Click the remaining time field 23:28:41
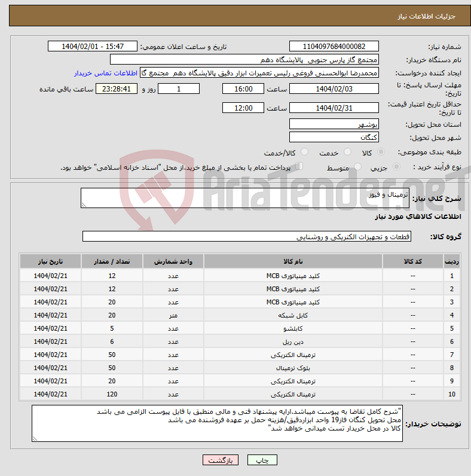The height and width of the screenshot is (476, 471). click(x=117, y=89)
